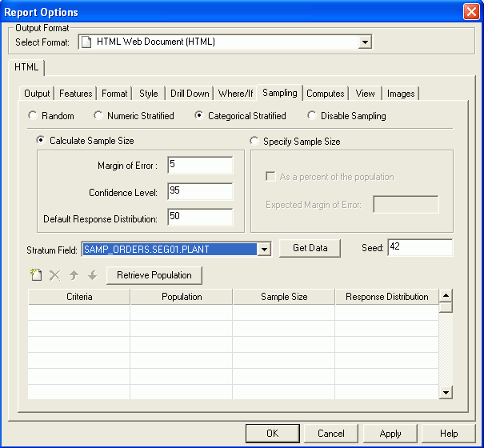Click the Cancel button
This screenshot has width=484, height=448.
pos(331,433)
